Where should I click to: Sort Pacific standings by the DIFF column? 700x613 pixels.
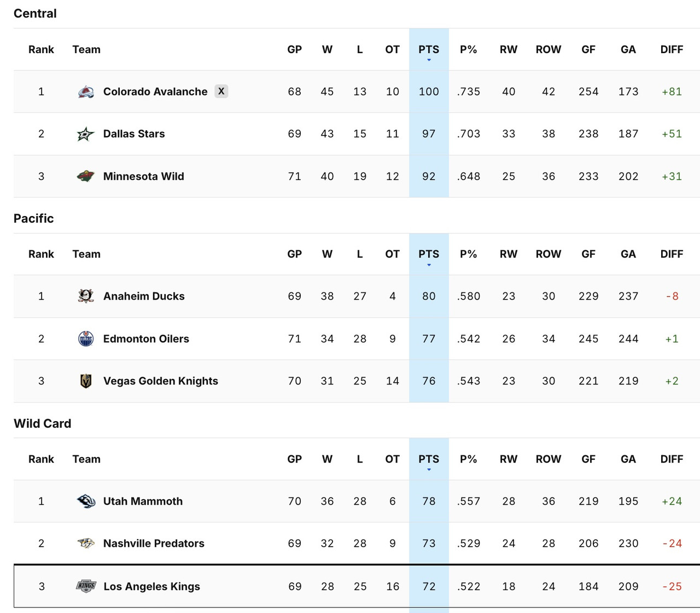[x=672, y=254]
